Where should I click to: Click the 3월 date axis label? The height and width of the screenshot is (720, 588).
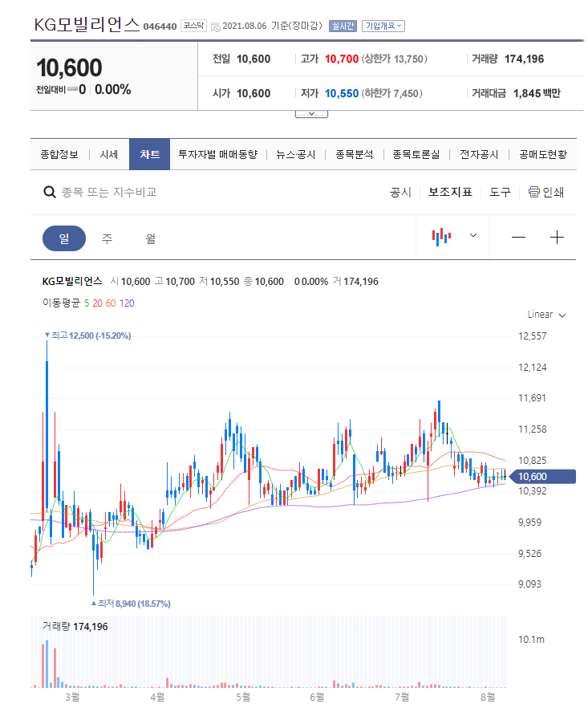point(72,697)
